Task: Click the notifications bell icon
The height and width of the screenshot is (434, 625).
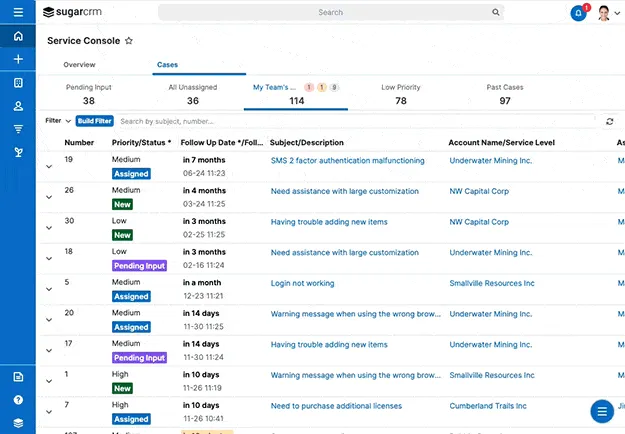Action: (578, 13)
